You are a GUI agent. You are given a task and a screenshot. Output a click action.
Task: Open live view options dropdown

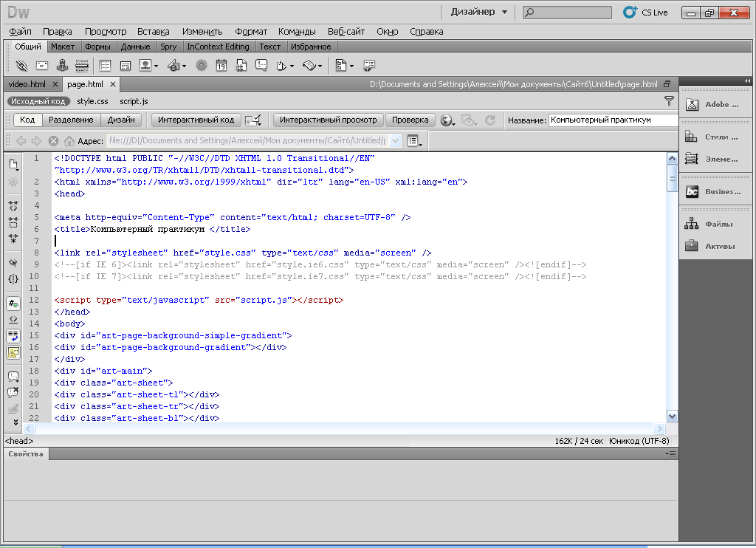[x=469, y=120]
